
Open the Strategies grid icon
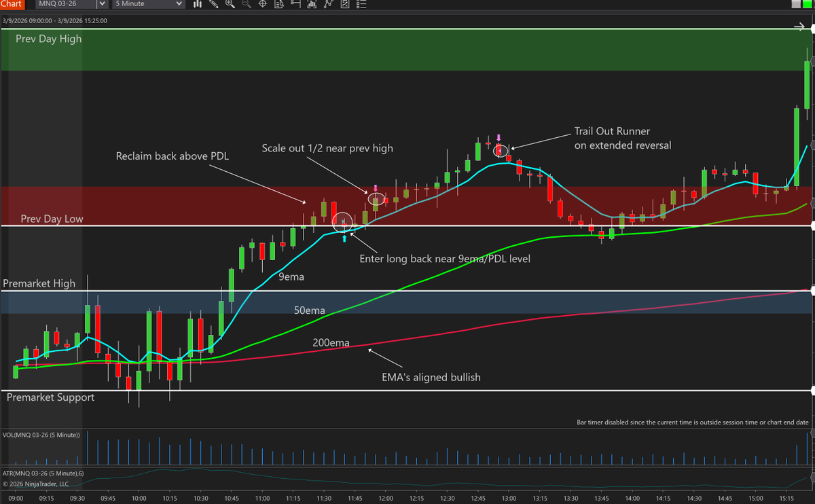344,5
